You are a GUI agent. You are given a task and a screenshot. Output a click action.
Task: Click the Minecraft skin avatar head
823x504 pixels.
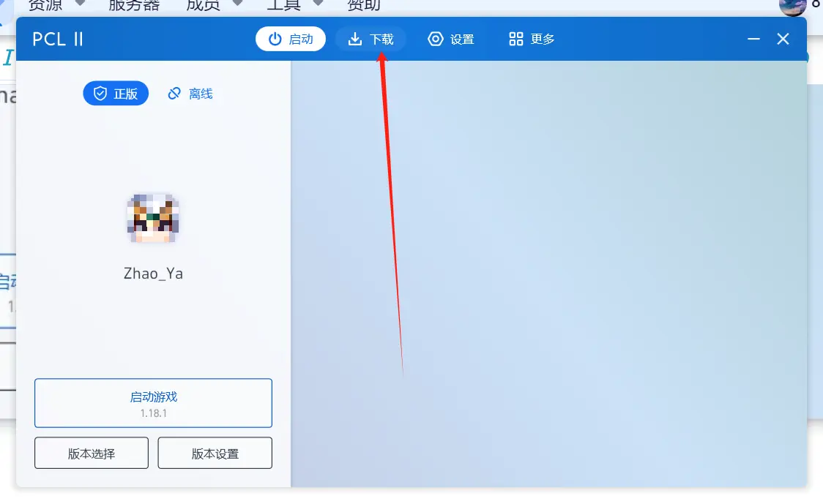[x=153, y=218]
